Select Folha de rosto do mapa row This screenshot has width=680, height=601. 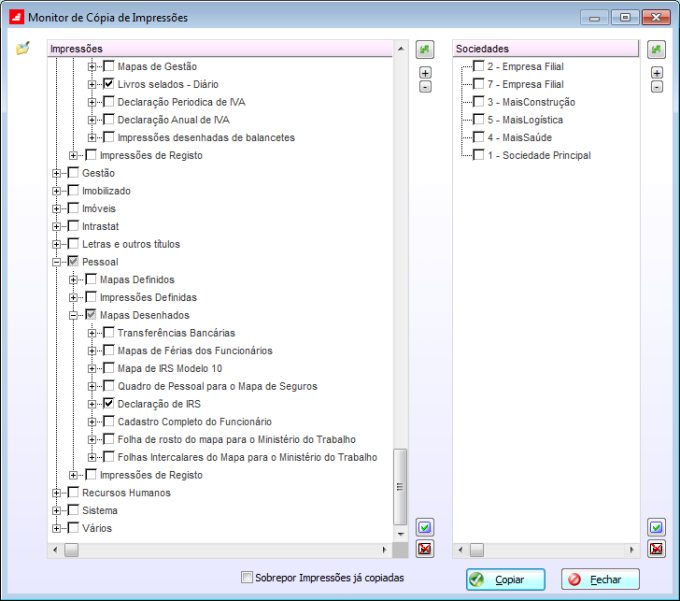tap(236, 439)
